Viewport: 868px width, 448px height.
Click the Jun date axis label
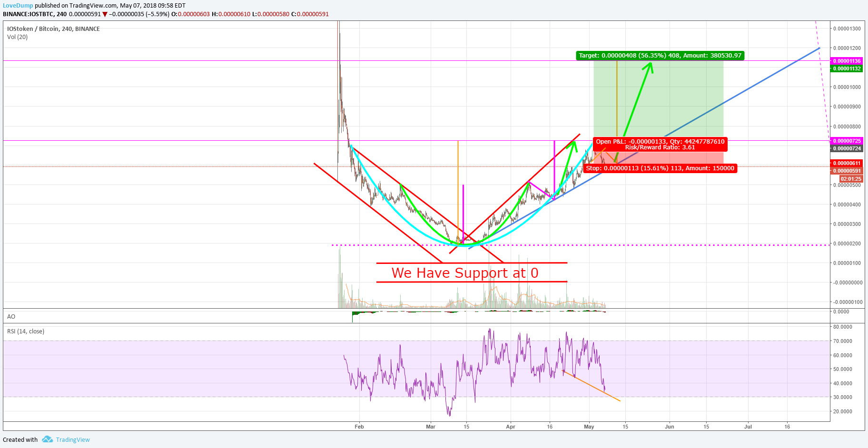tap(670, 427)
